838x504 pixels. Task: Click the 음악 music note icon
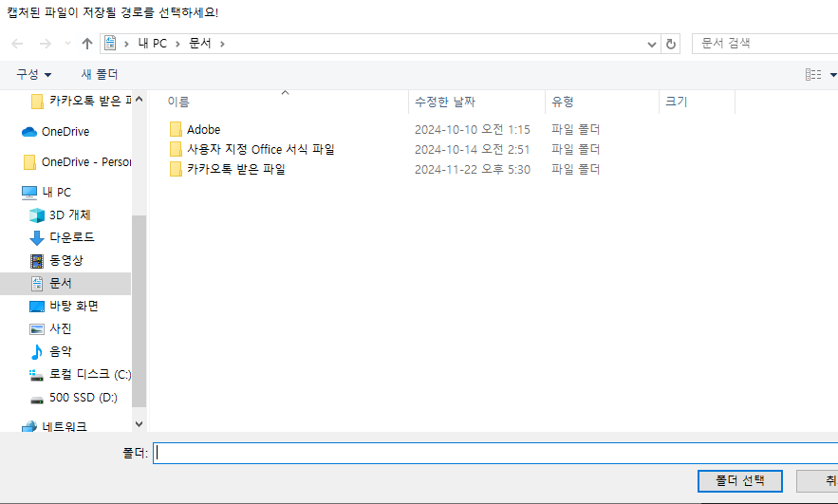[37, 352]
